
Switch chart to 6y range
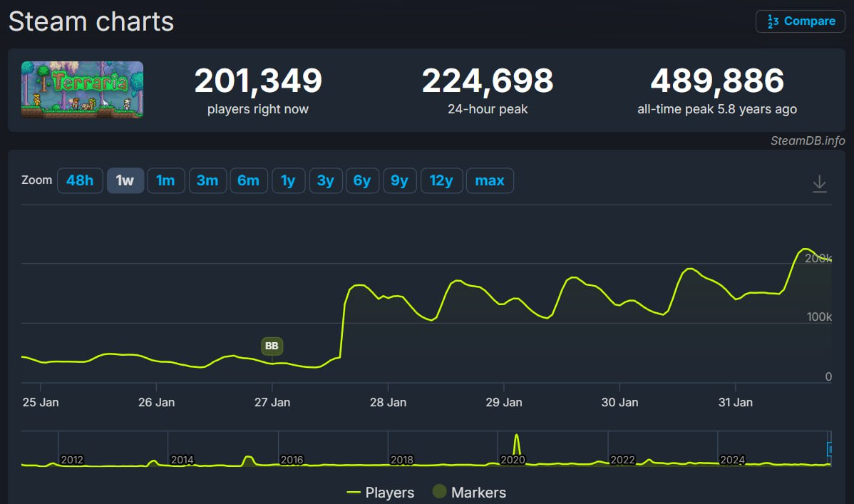click(x=362, y=180)
